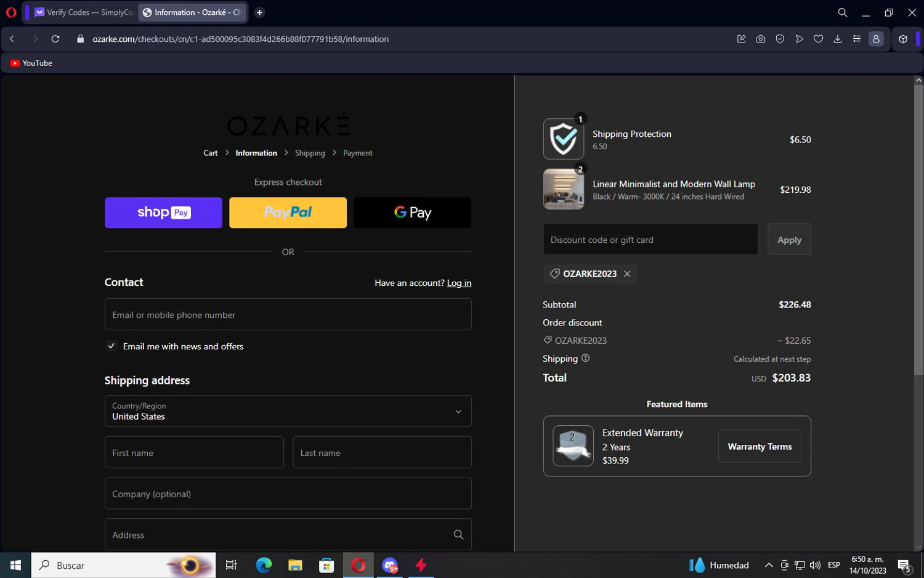Image resolution: width=924 pixels, height=578 pixels.
Task: Click the Windows Buscar search box
Action: pyautogui.click(x=123, y=565)
